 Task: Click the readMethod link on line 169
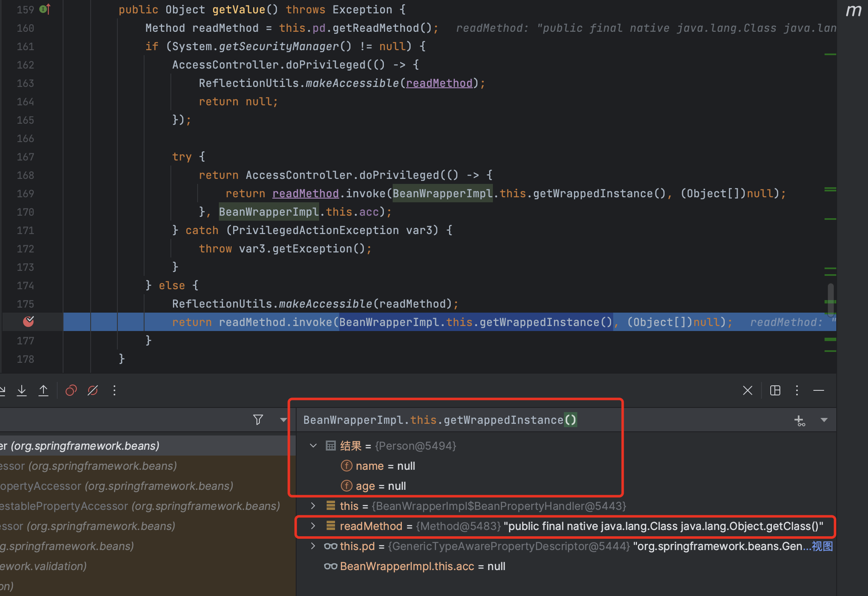[305, 193]
